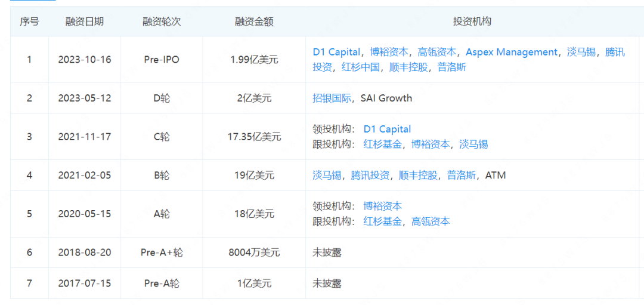Viewport: 644px width, 305px height.
Task: Click the 融资金额 column header
Action: click(x=254, y=21)
